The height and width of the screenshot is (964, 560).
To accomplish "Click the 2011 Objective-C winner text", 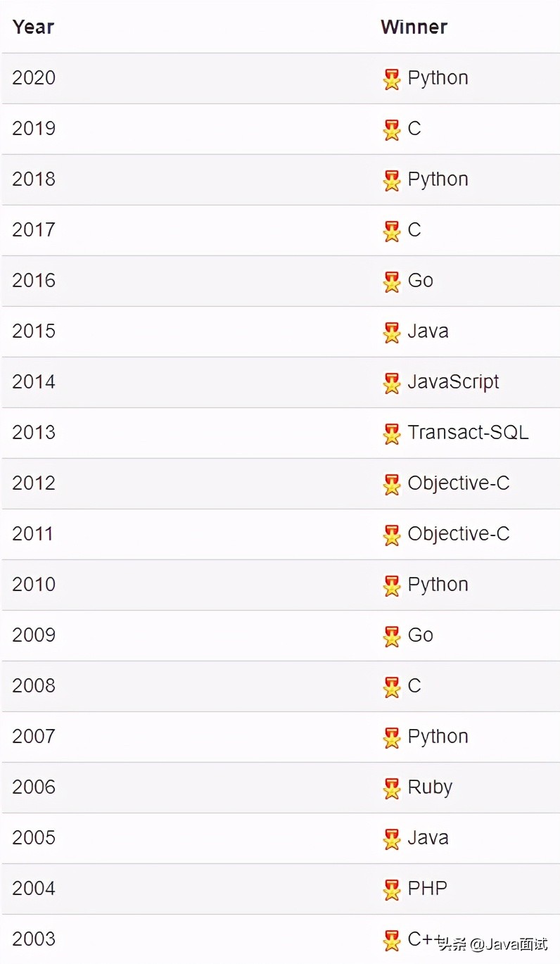I will coord(458,533).
